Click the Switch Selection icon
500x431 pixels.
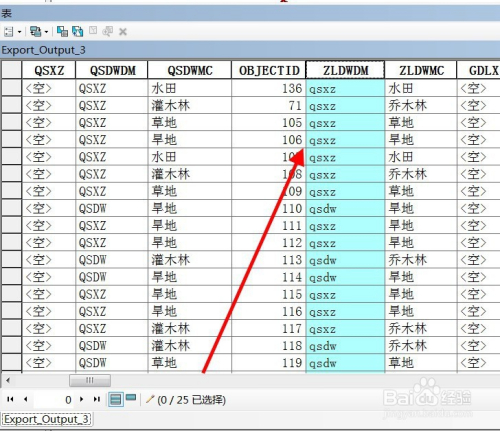78,32
